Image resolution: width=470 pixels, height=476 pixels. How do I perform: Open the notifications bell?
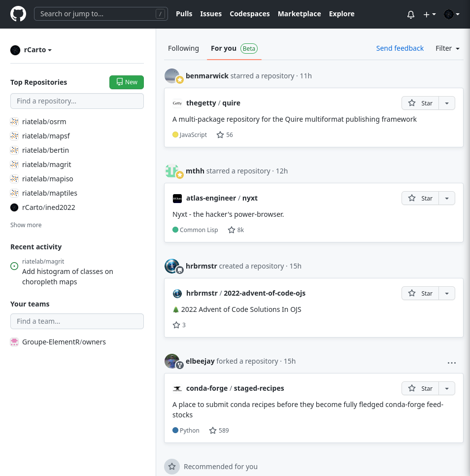[411, 14]
